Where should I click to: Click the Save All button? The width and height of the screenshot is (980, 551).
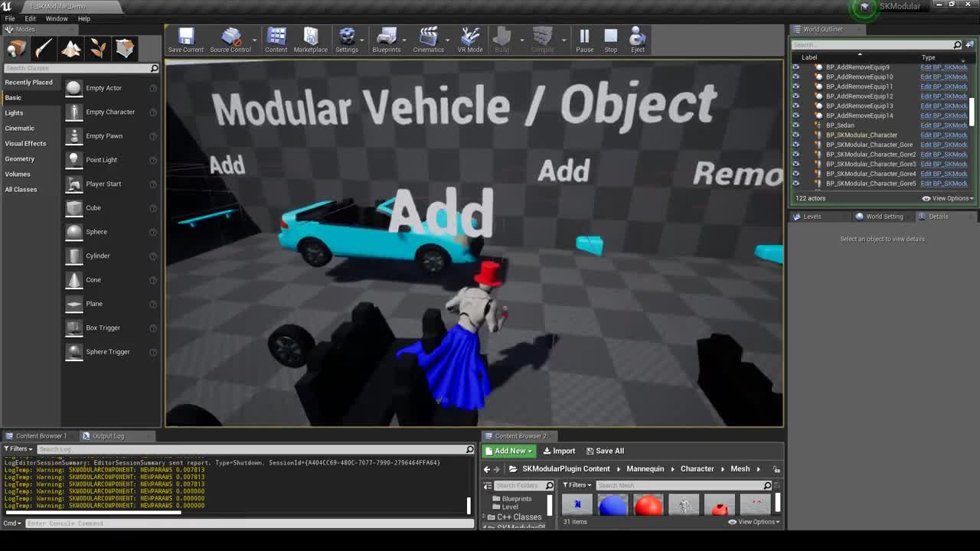(605, 451)
